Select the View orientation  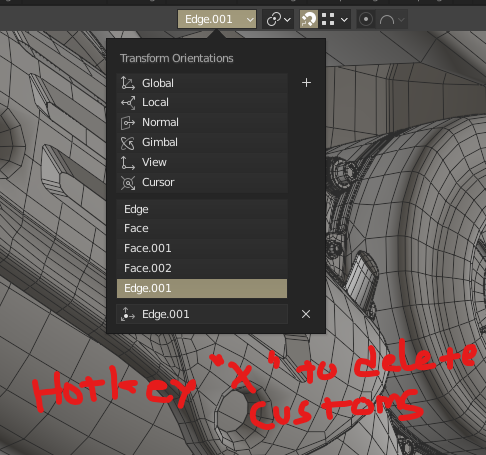coord(202,162)
